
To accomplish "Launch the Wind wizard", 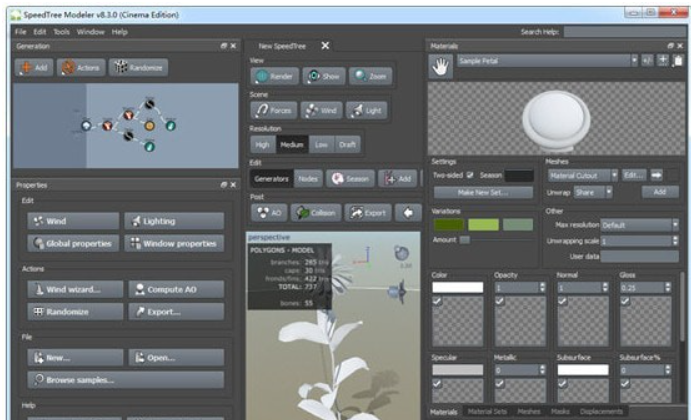I will 75,289.
